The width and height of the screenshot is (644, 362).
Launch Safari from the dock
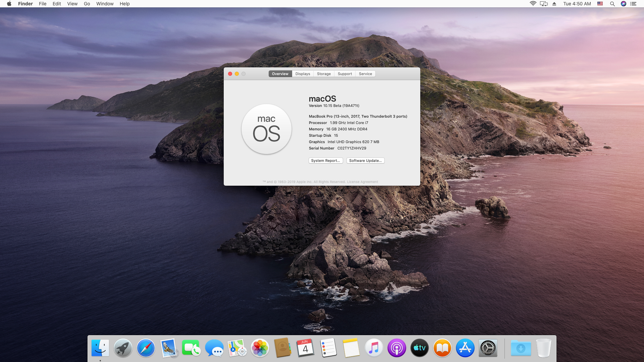click(x=146, y=348)
